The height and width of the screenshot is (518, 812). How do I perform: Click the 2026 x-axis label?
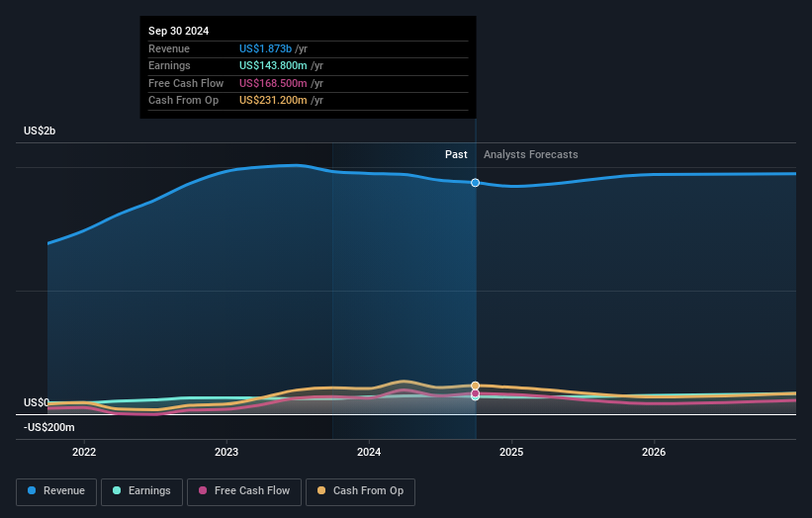point(654,452)
